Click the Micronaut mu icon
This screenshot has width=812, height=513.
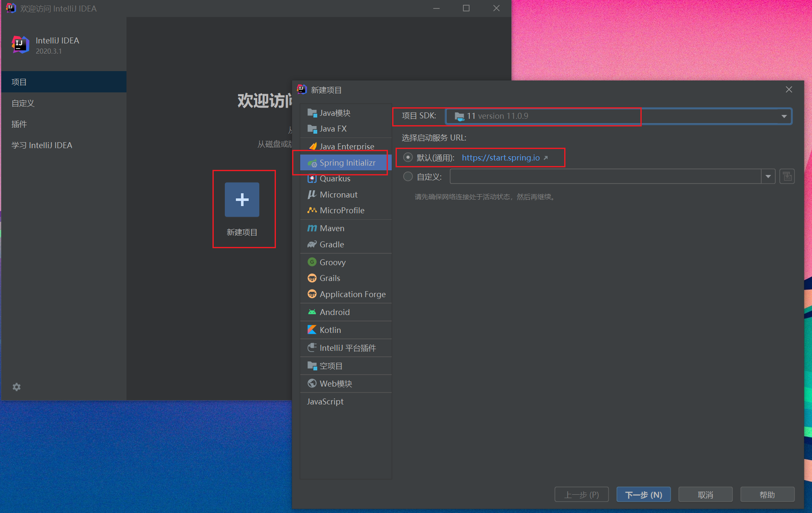[312, 195]
